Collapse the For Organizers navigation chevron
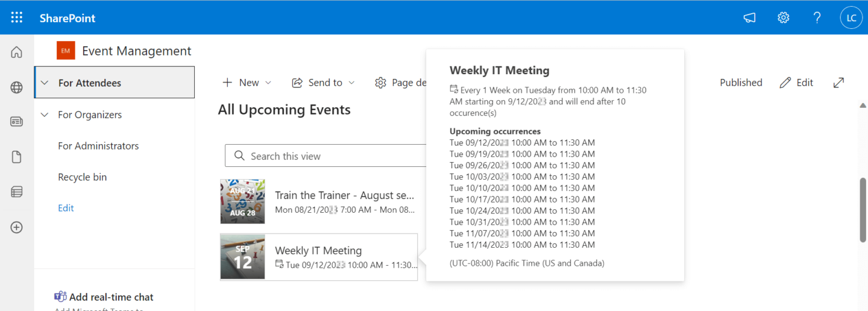This screenshot has height=311, width=868. click(45, 115)
